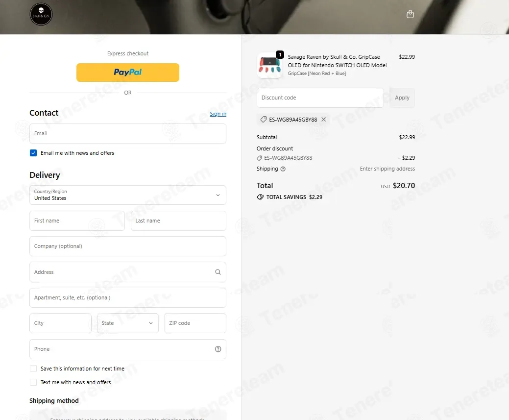Focus the ZIP code field

point(195,323)
